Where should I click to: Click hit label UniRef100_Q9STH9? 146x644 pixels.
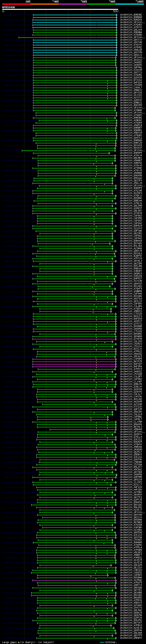click(x=131, y=53)
